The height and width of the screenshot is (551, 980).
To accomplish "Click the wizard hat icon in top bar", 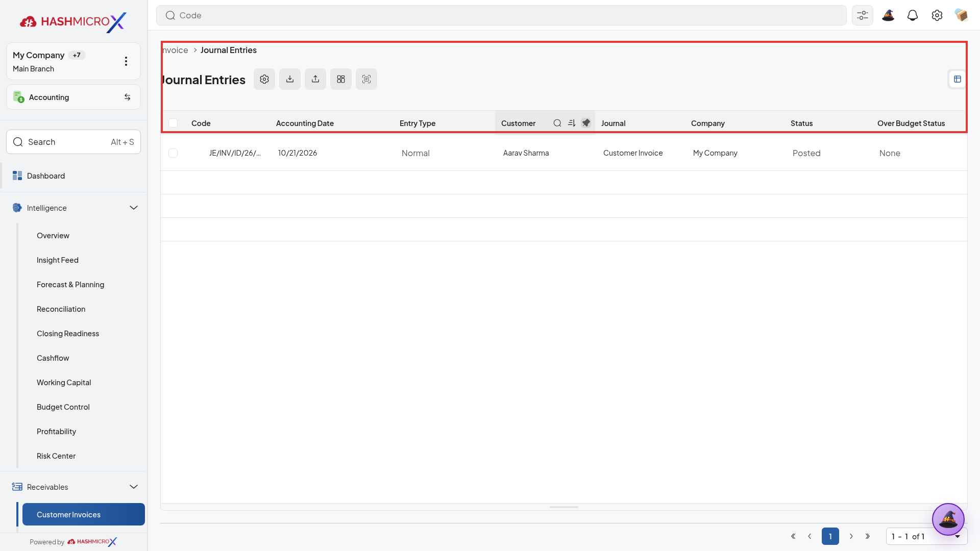I will point(888,15).
